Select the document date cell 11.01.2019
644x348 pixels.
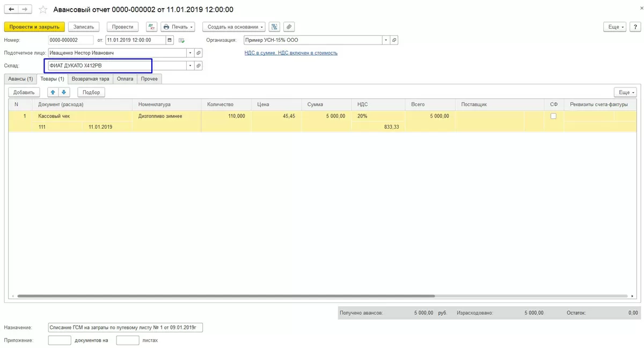pyautogui.click(x=107, y=127)
